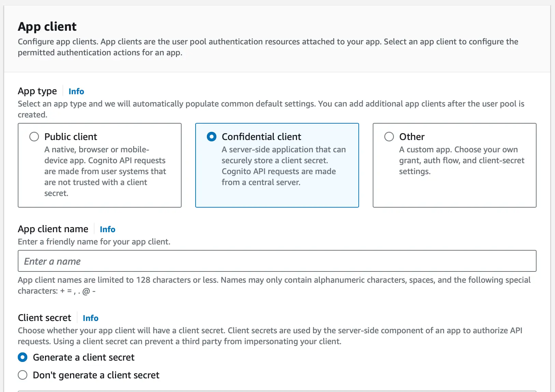The width and height of the screenshot is (555, 392).
Task: Click the Confidential client description text
Action: click(x=284, y=166)
